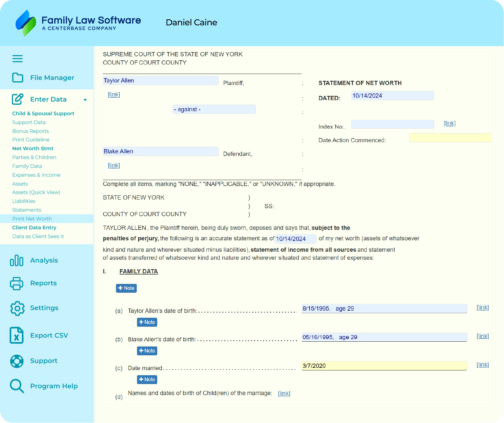504x423 pixels.
Task: Open Support lifebuoy icon
Action: coord(17,361)
